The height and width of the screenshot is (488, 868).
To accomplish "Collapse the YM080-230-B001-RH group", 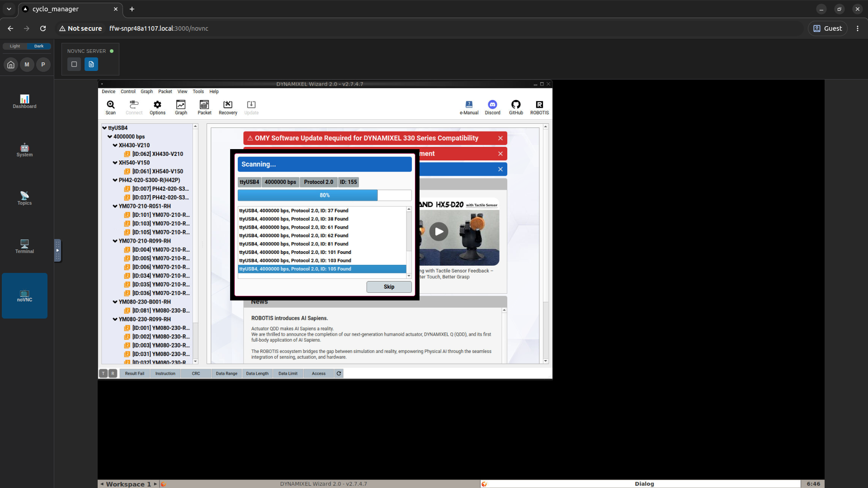I will click(x=115, y=302).
